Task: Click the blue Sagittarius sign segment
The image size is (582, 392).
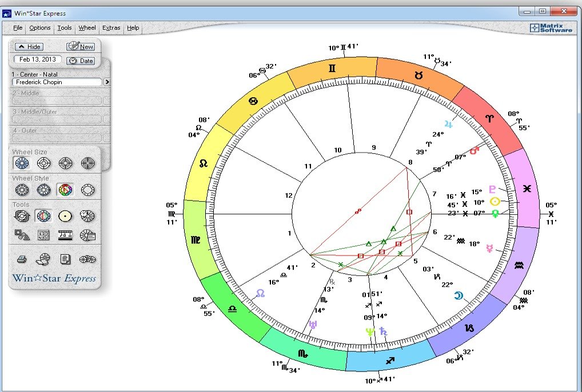Action: coord(390,360)
